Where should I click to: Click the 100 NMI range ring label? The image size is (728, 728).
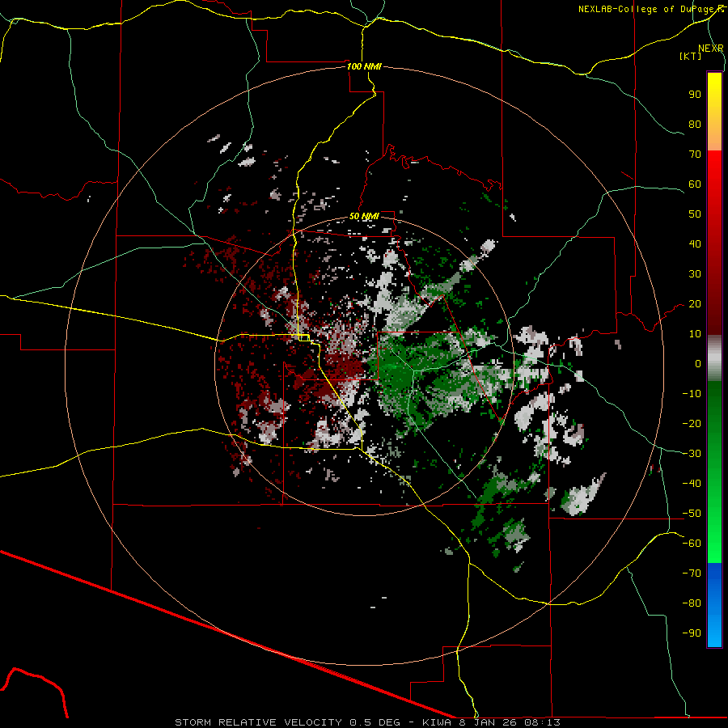click(x=364, y=66)
